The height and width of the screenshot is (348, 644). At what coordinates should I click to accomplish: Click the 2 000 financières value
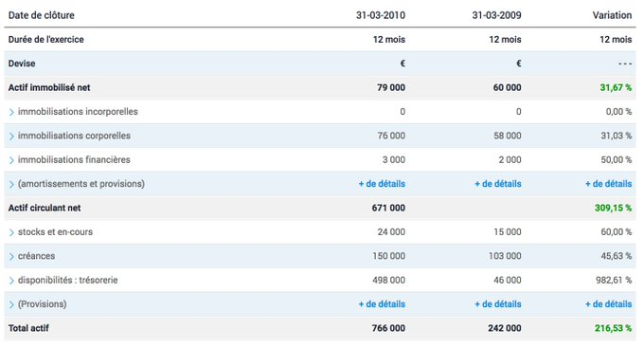tap(510, 159)
